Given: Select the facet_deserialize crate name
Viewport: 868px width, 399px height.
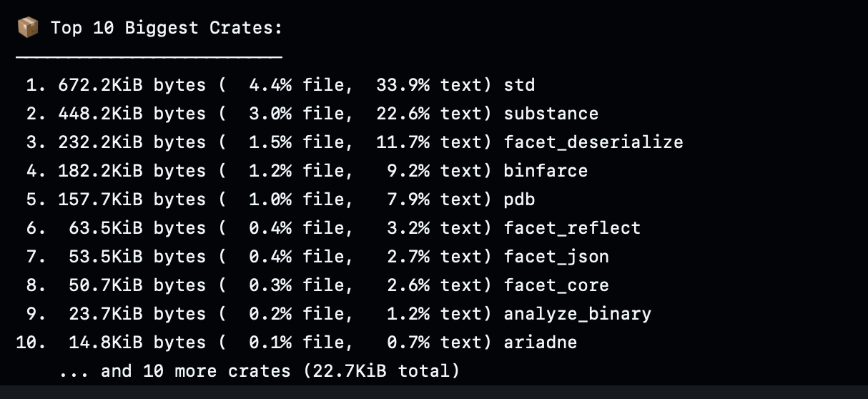Looking at the screenshot, I should pyautogui.click(x=593, y=142).
